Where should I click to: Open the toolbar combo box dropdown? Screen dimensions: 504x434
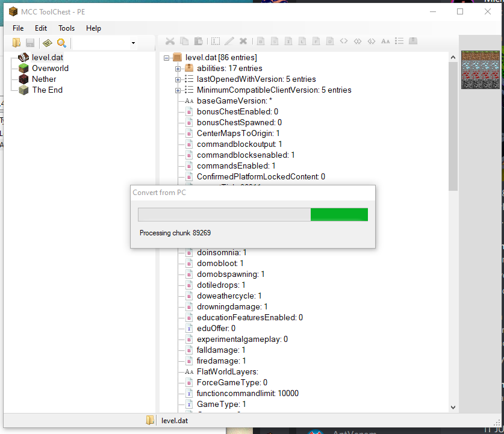point(133,43)
